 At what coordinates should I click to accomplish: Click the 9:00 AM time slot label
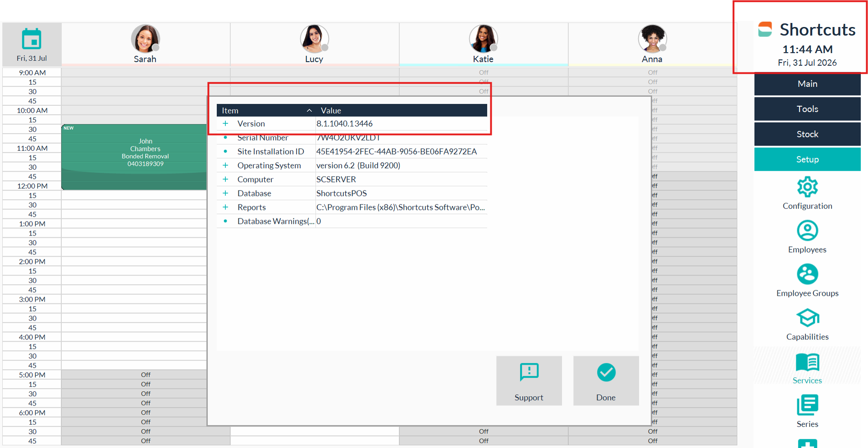click(x=32, y=72)
